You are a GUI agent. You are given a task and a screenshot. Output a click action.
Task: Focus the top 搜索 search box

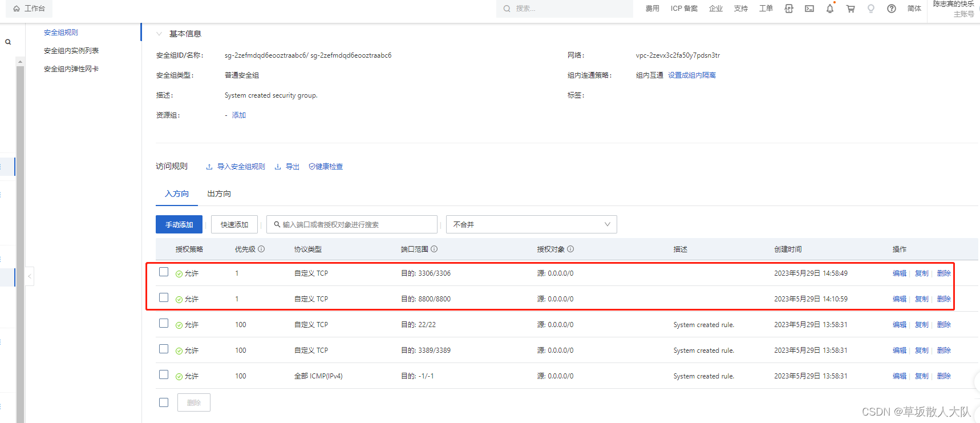565,9
